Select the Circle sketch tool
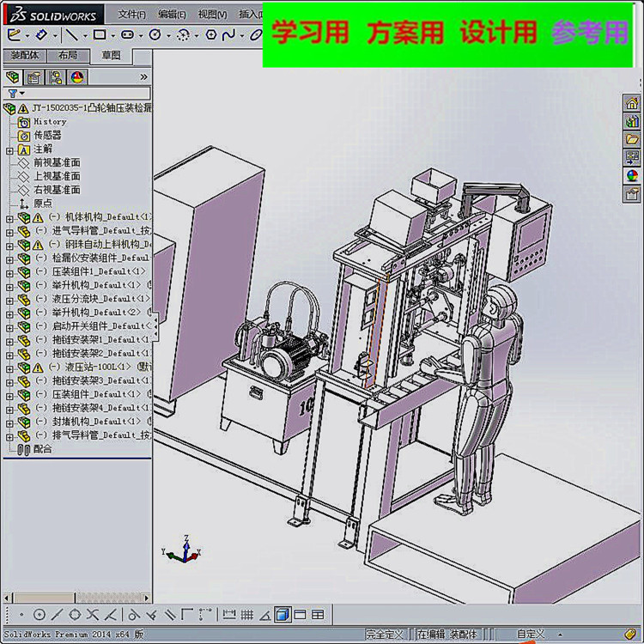 [155, 35]
